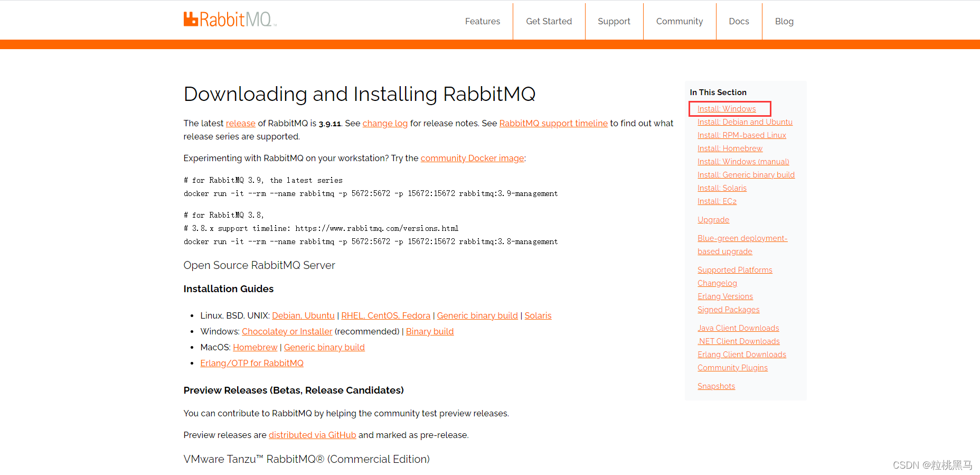Select Install: EC2 in sidebar
This screenshot has width=980, height=475.
click(x=717, y=201)
